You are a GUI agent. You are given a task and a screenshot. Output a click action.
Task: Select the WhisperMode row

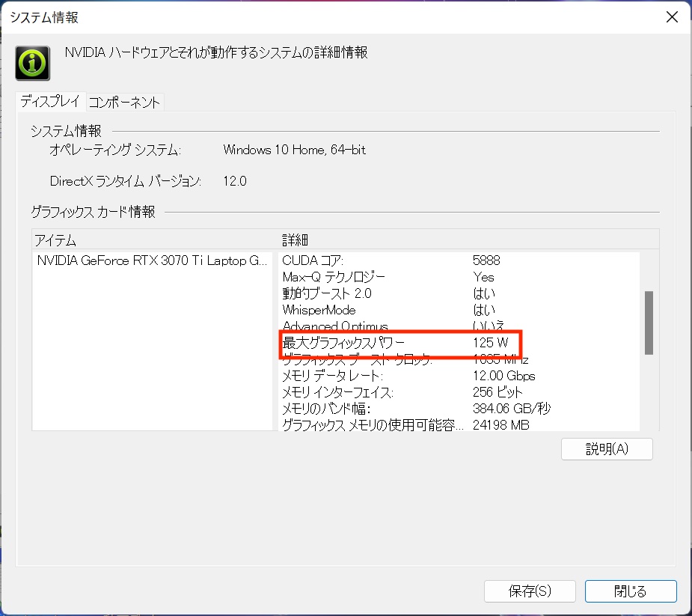[459, 310]
